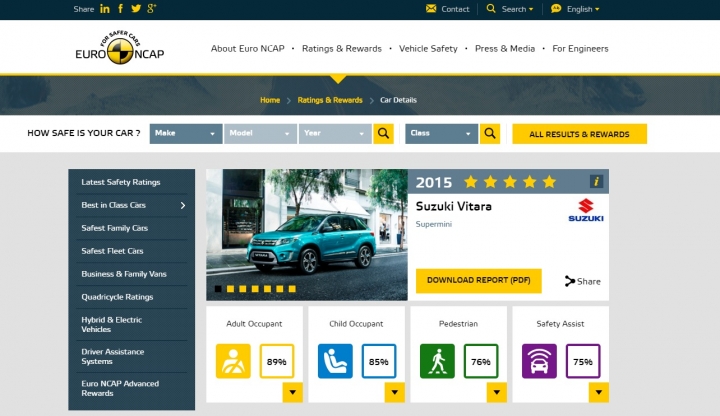Screen dimensions: 720x416
Task: Open the Model dropdown
Action: tap(260, 134)
